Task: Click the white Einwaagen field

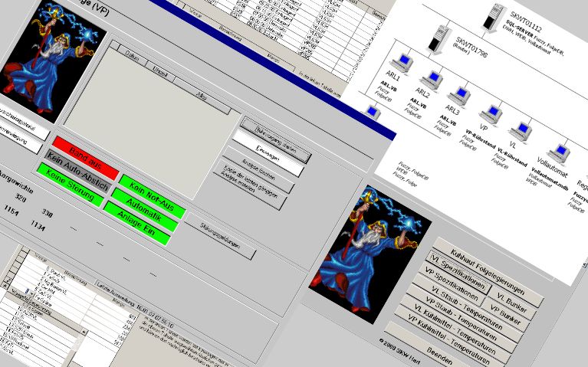Action: [268, 153]
